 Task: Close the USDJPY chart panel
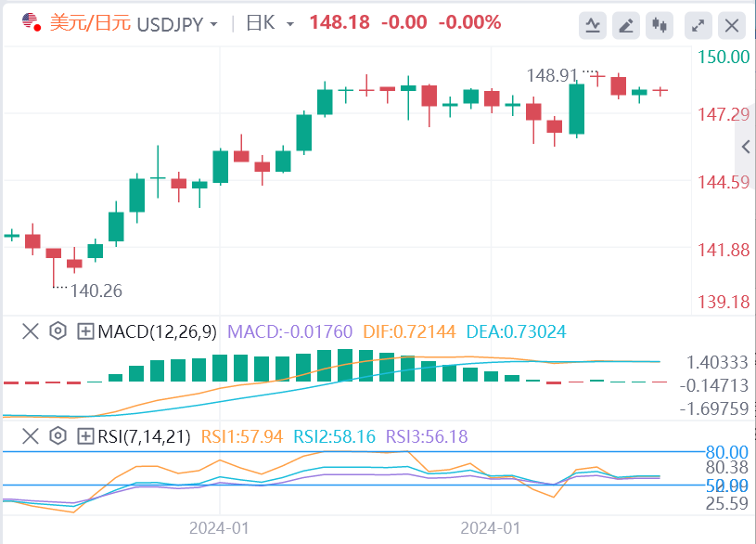(x=733, y=24)
